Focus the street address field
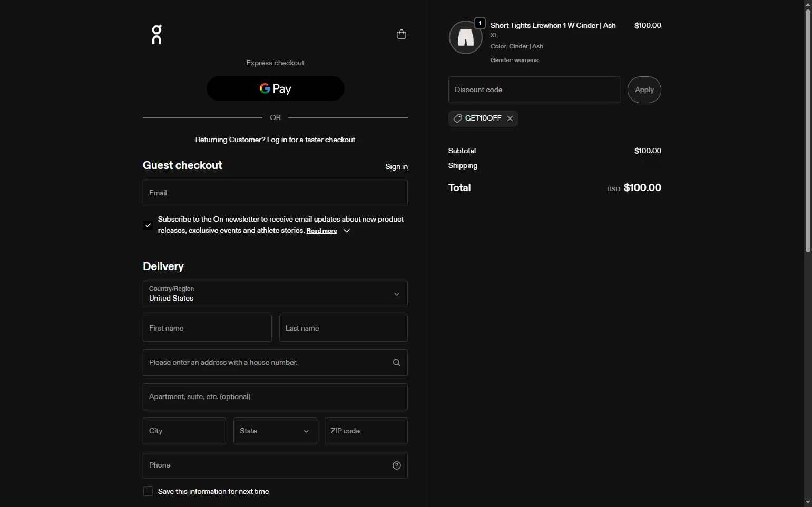Screen dimensions: 812x507 tap(275, 362)
